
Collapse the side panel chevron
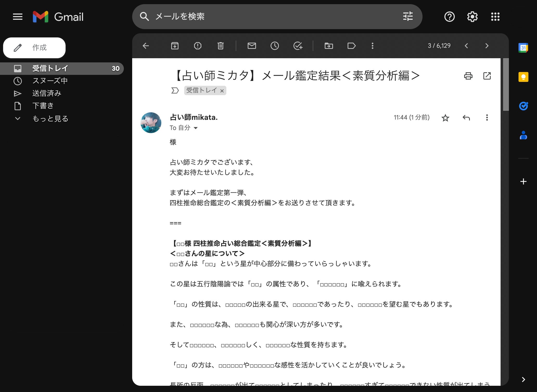523,380
